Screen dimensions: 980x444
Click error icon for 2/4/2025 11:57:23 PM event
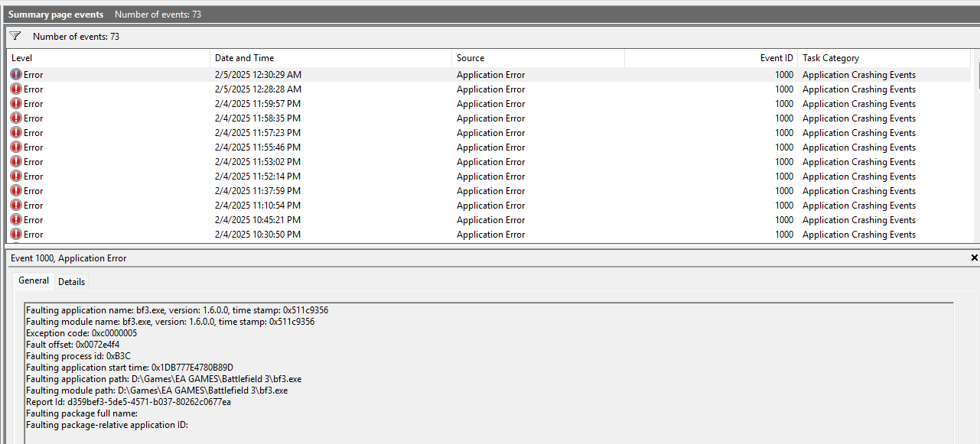pyautogui.click(x=16, y=133)
